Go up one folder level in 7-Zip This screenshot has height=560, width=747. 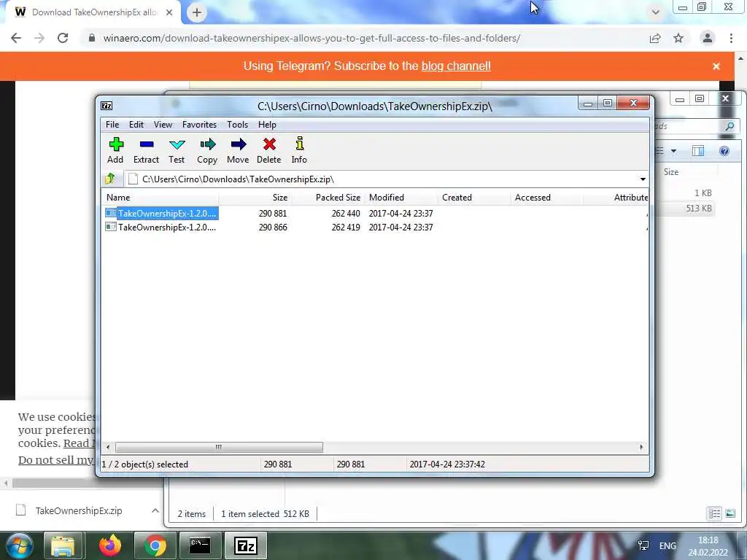[111, 179]
